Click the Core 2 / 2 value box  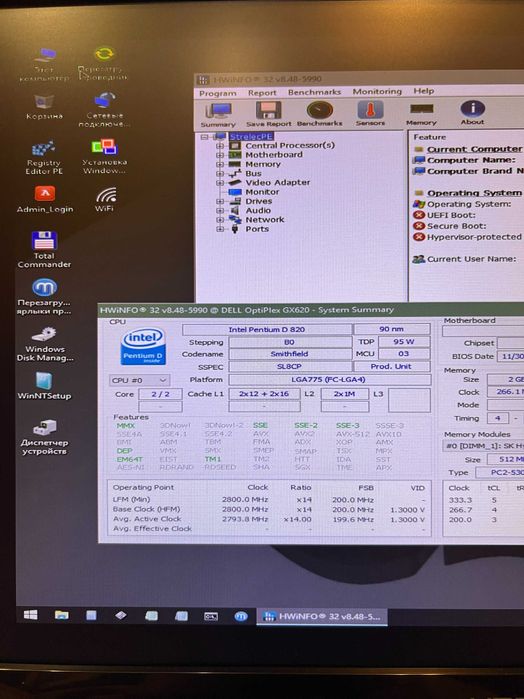(161, 394)
